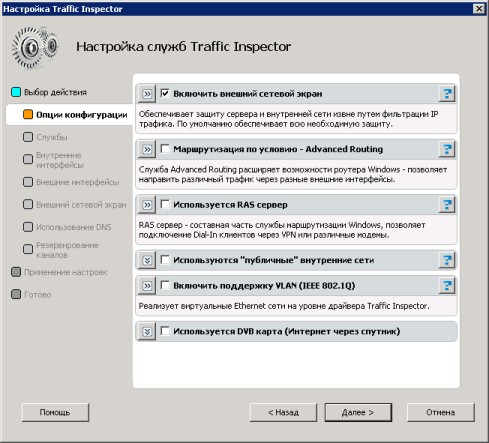This screenshot has width=489, height=443.
Task: Uncheck Включить внешний сетевой экран checkbox
Action: click(165, 93)
